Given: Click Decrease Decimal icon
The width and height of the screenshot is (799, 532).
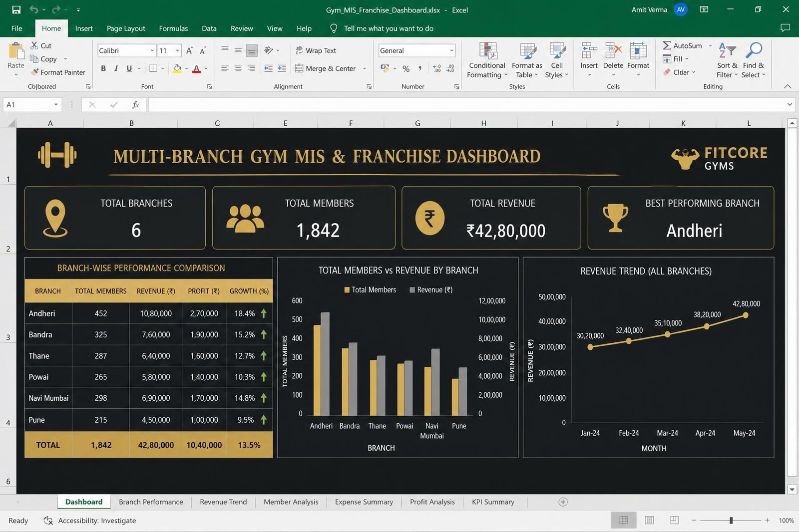Looking at the screenshot, I should pos(450,68).
